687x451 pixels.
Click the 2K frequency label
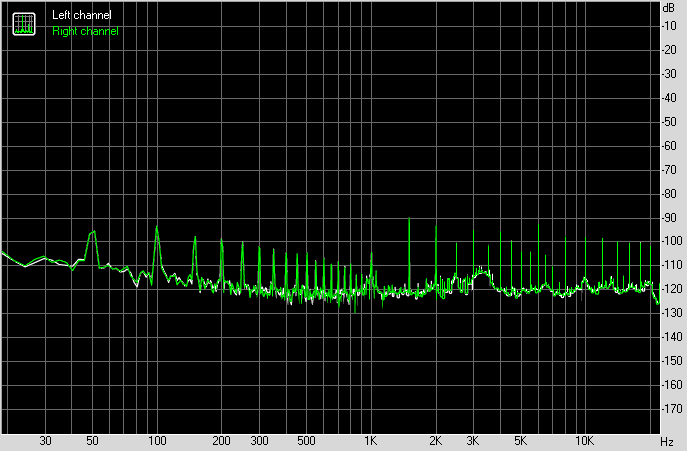[x=435, y=441]
